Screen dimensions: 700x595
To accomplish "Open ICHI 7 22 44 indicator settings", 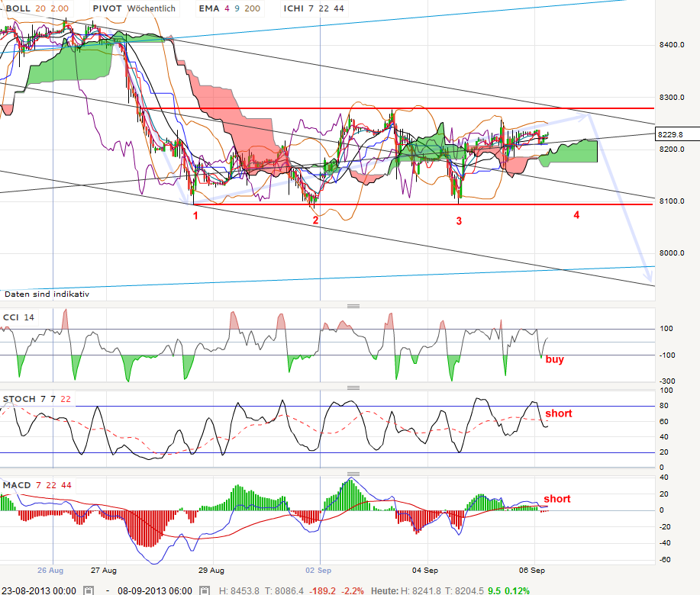I will pos(314,8).
